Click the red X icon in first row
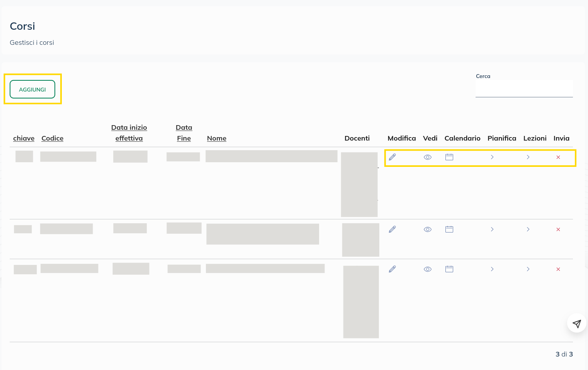 [x=558, y=157]
